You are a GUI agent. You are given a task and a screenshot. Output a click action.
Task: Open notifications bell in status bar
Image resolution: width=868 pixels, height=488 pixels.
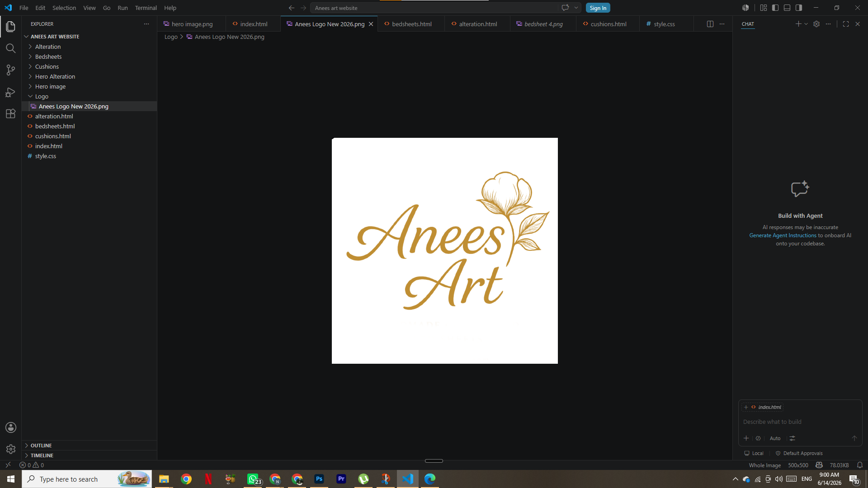(860, 465)
